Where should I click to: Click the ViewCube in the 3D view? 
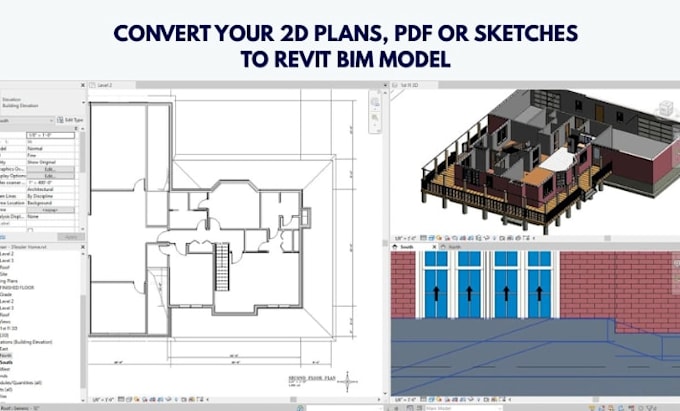point(666,108)
